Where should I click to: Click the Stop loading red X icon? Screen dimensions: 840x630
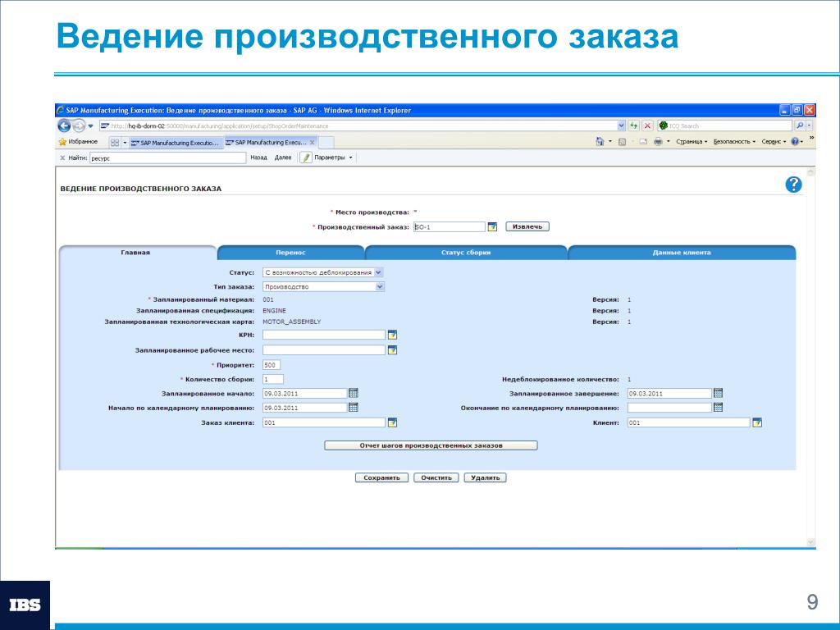coord(647,126)
